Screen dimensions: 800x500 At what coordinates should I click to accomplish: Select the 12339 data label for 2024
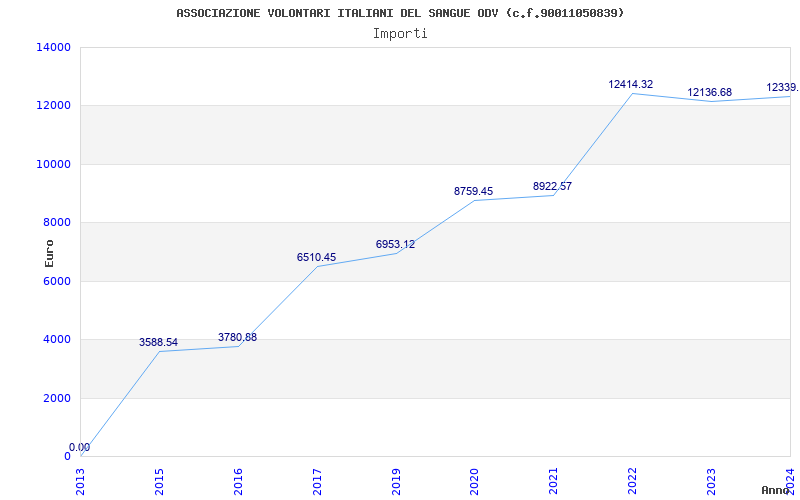[783, 87]
